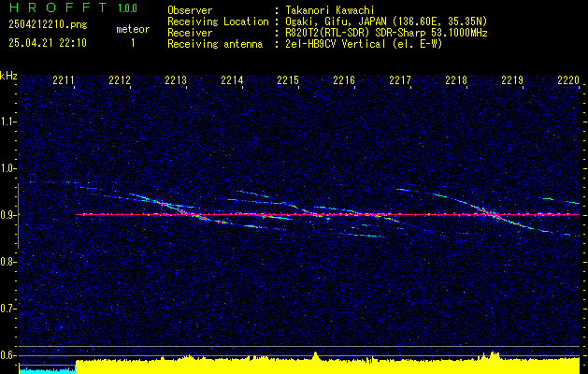This screenshot has width=588, height=374.
Task: Click the 2215 time marker
Action: (288, 79)
